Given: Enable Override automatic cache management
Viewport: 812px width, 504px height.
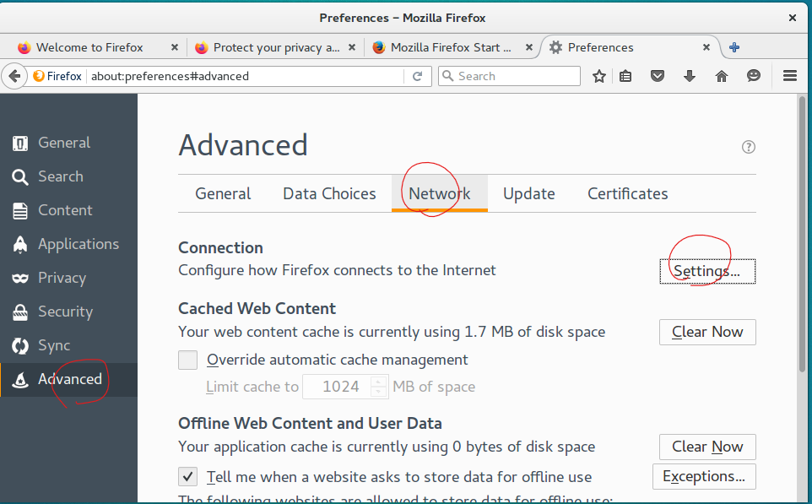Looking at the screenshot, I should pyautogui.click(x=187, y=360).
